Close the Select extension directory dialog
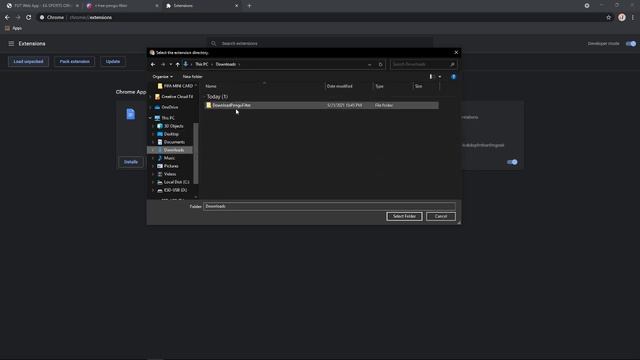640x360 pixels. [x=456, y=52]
